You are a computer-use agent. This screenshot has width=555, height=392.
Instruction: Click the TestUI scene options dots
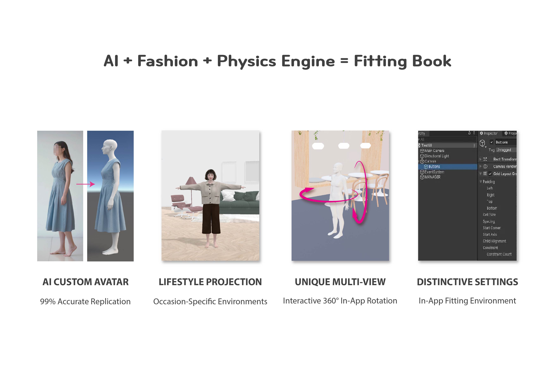pyautogui.click(x=474, y=145)
